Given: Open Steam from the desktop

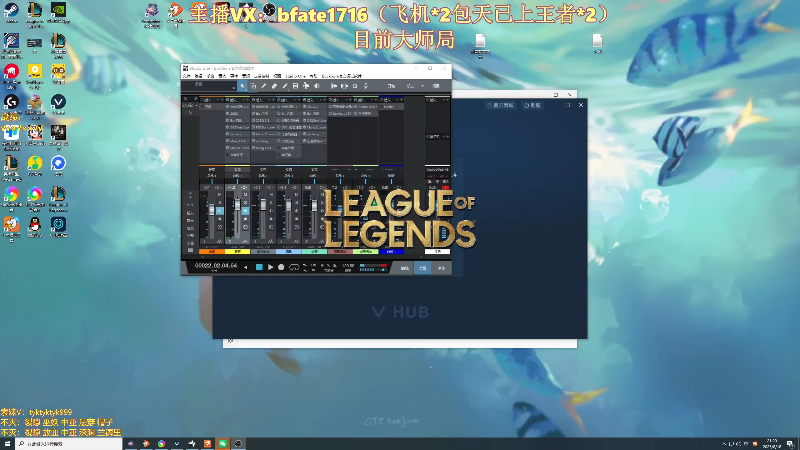Looking at the screenshot, I should (11, 11).
